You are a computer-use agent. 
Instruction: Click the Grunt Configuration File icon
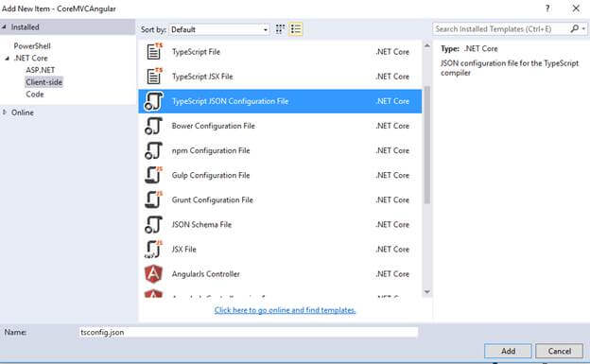(154, 199)
